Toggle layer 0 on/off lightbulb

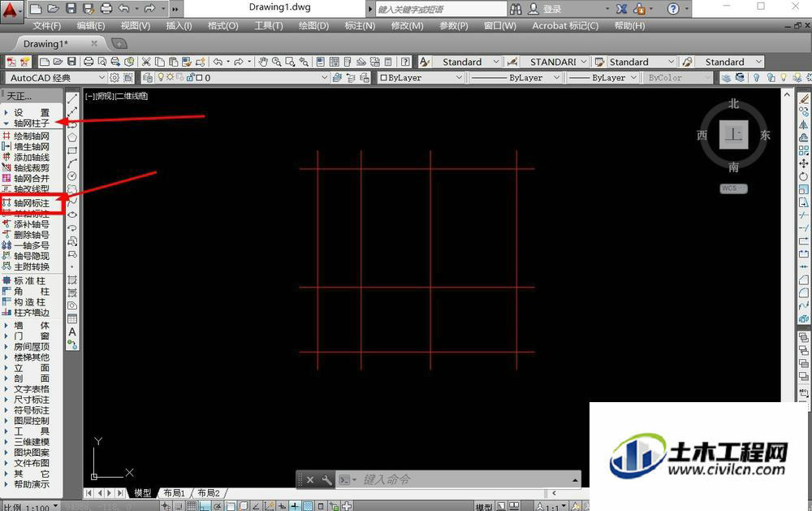(x=161, y=77)
